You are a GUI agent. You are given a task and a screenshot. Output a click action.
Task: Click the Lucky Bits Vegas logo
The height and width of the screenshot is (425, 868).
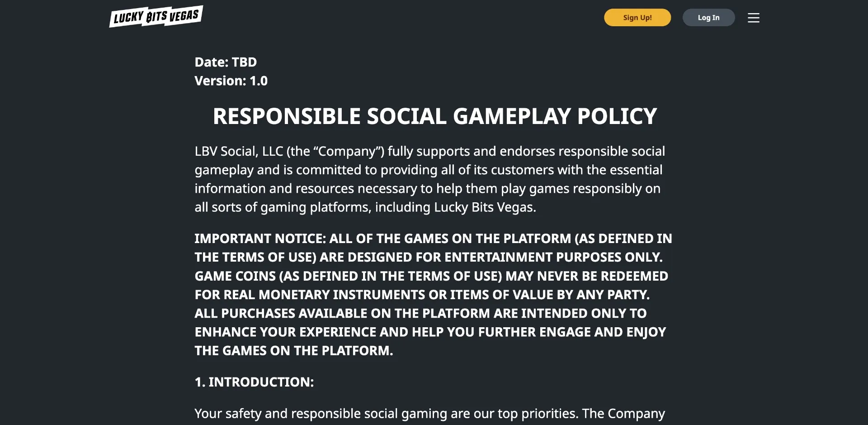pos(156,17)
